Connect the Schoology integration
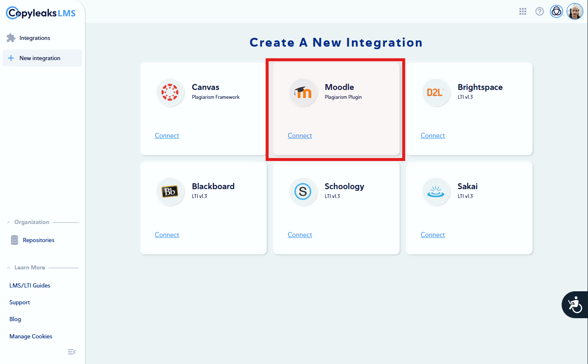This screenshot has height=364, width=588. [300, 235]
